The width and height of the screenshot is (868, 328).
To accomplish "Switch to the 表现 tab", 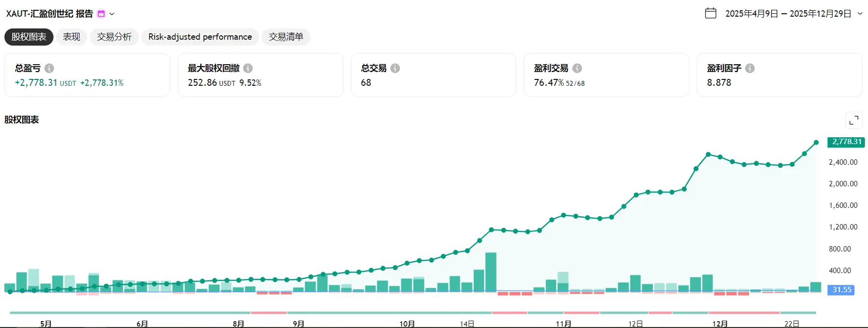I will (72, 37).
